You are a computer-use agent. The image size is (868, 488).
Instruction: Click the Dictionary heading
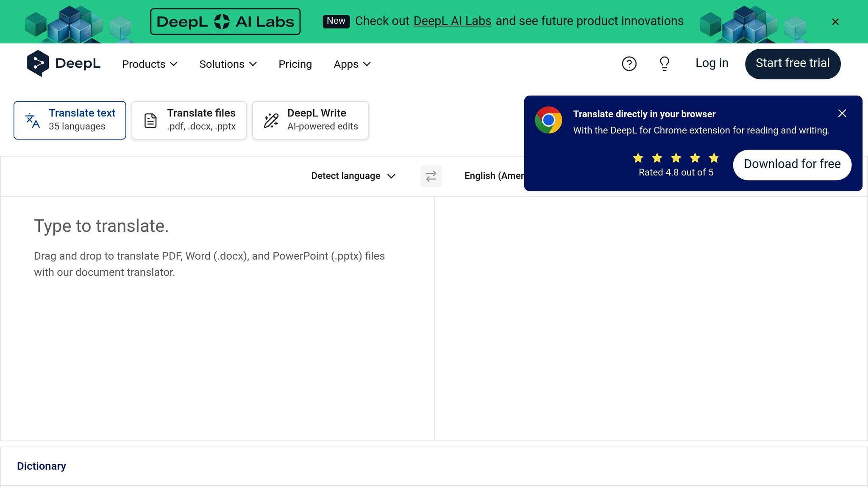[x=42, y=466]
